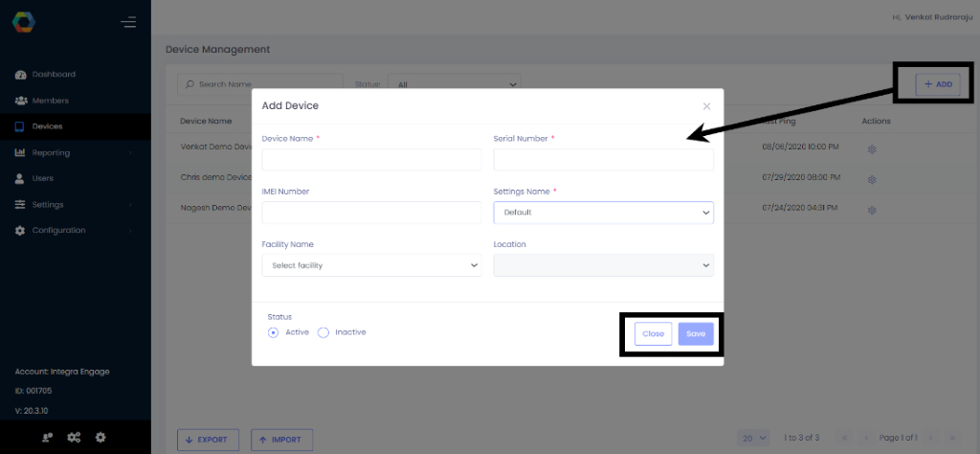Click gear action icon for Venkat Demo Device
Image resolution: width=980 pixels, height=454 pixels.
click(872, 148)
